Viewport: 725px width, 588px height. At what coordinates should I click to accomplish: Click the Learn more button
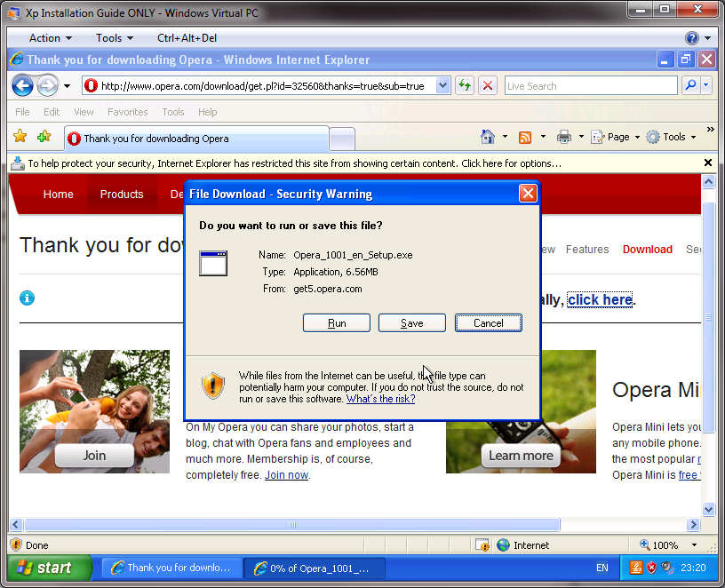(521, 456)
